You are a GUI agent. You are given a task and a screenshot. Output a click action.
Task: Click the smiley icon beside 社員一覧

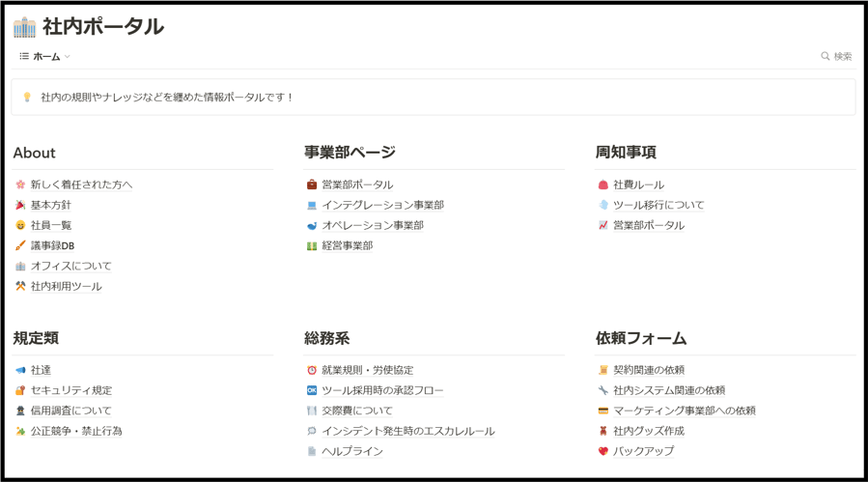tap(20, 225)
